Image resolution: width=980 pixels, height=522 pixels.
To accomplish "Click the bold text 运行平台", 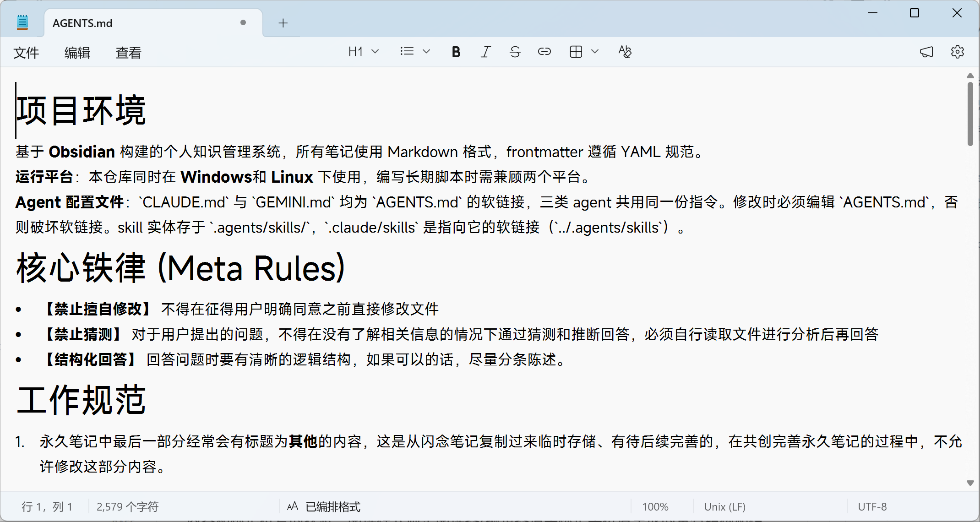I will [44, 177].
